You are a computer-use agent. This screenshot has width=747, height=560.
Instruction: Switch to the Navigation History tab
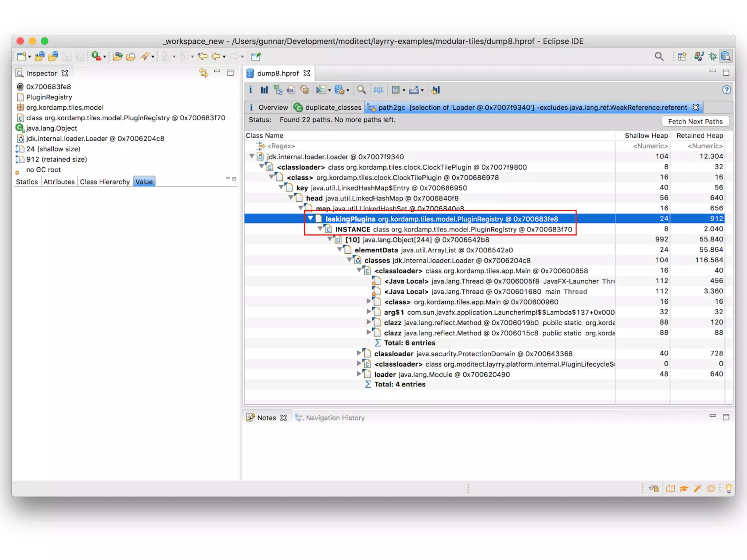click(335, 418)
